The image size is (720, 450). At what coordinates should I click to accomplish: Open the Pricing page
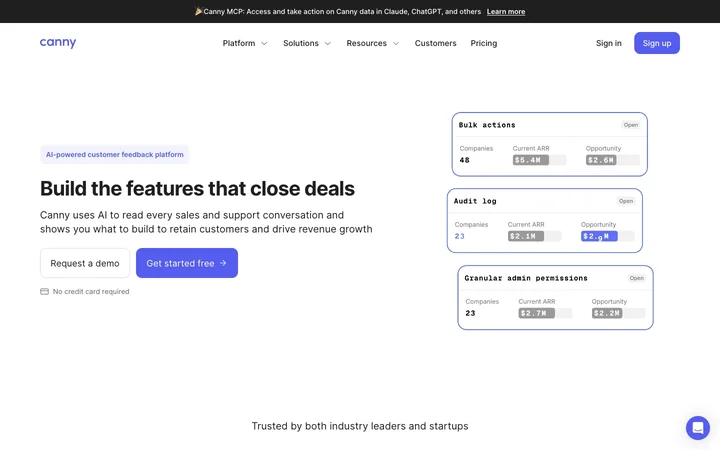(x=484, y=43)
